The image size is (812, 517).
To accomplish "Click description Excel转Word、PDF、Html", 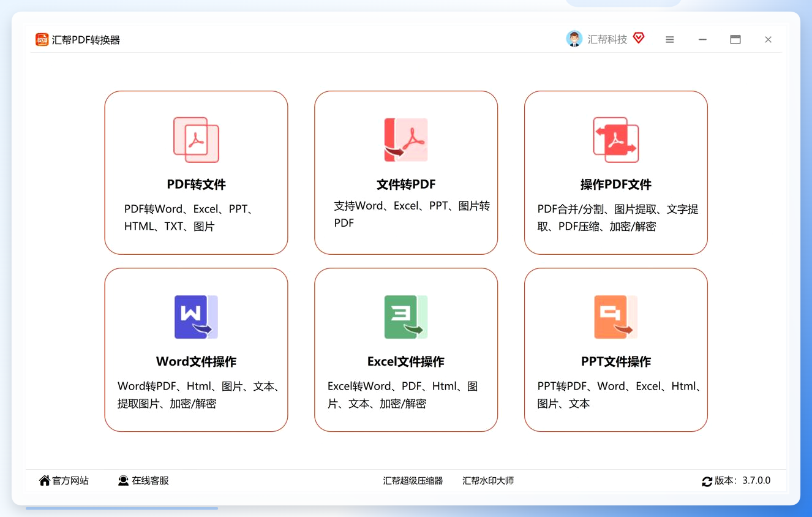I will (x=403, y=395).
